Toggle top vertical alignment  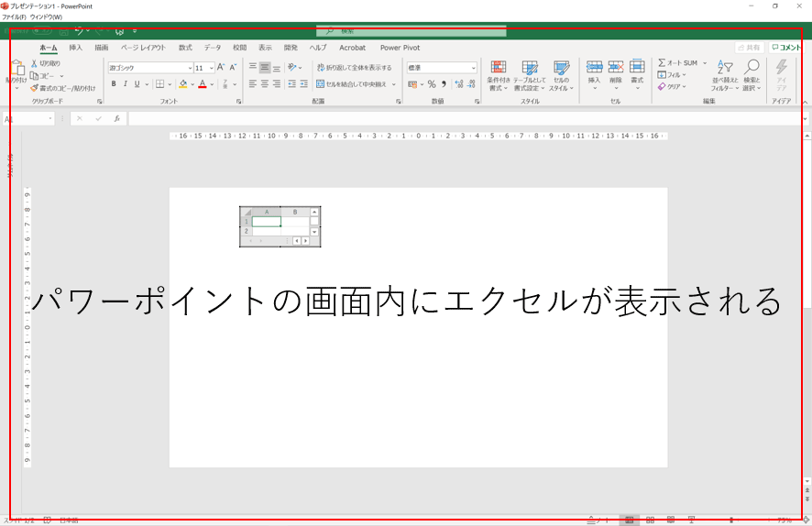coord(253,67)
